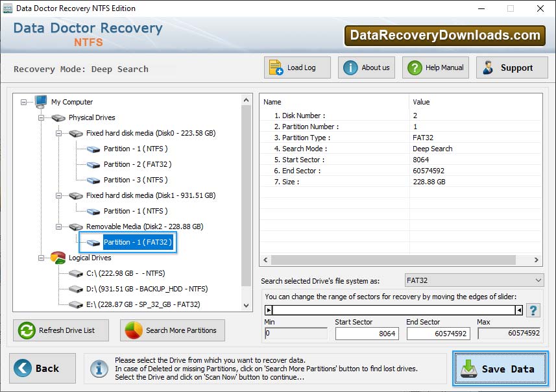
Task: Open the file system FAT32 dropdown
Action: point(474,280)
